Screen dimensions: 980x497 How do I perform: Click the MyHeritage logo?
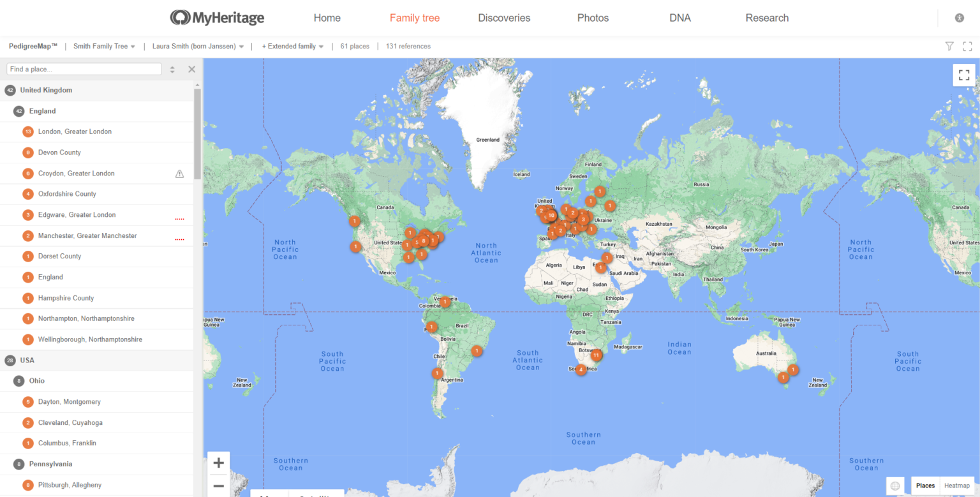point(217,18)
